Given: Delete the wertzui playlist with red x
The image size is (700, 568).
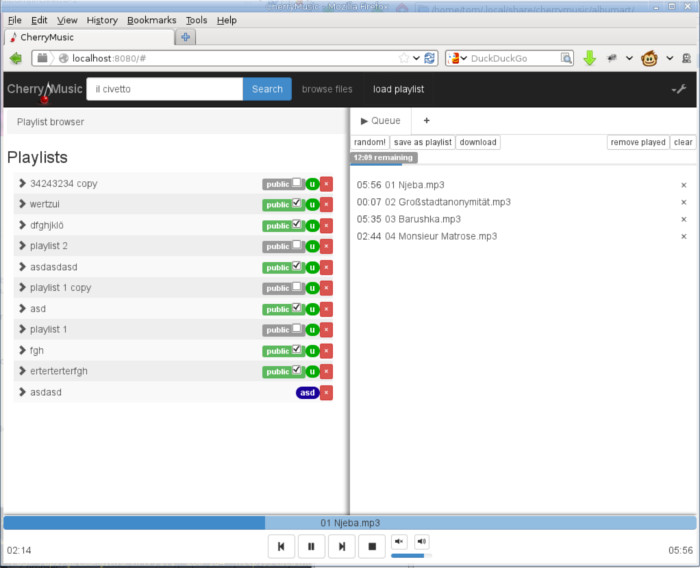Looking at the screenshot, I should pos(326,204).
